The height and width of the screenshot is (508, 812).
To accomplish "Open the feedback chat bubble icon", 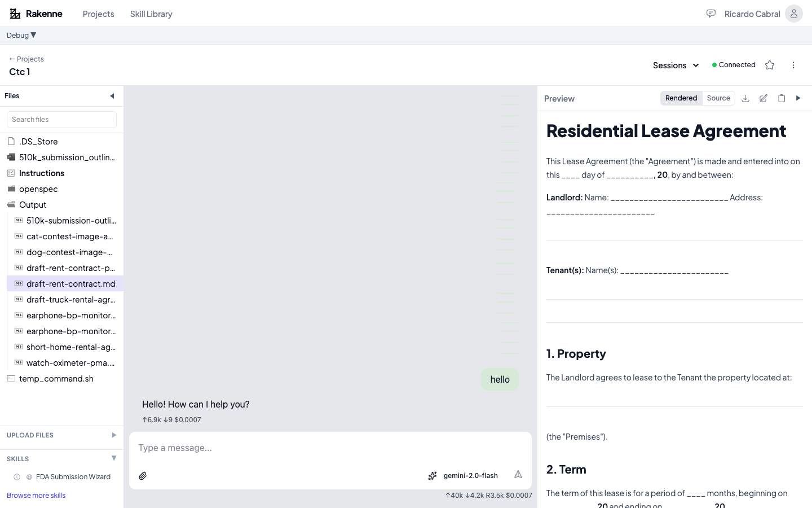I will click(x=710, y=14).
